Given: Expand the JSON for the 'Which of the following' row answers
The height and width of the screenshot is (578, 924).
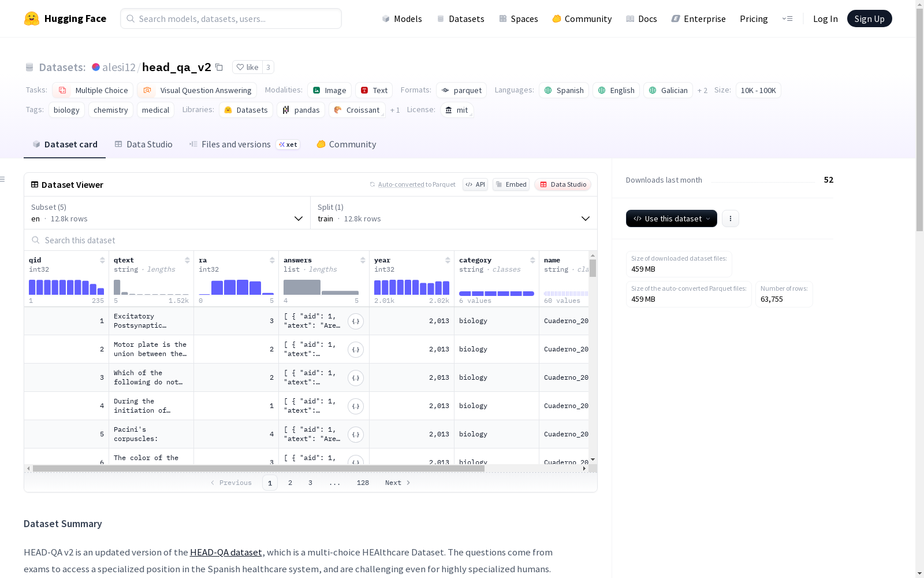Looking at the screenshot, I should [356, 378].
